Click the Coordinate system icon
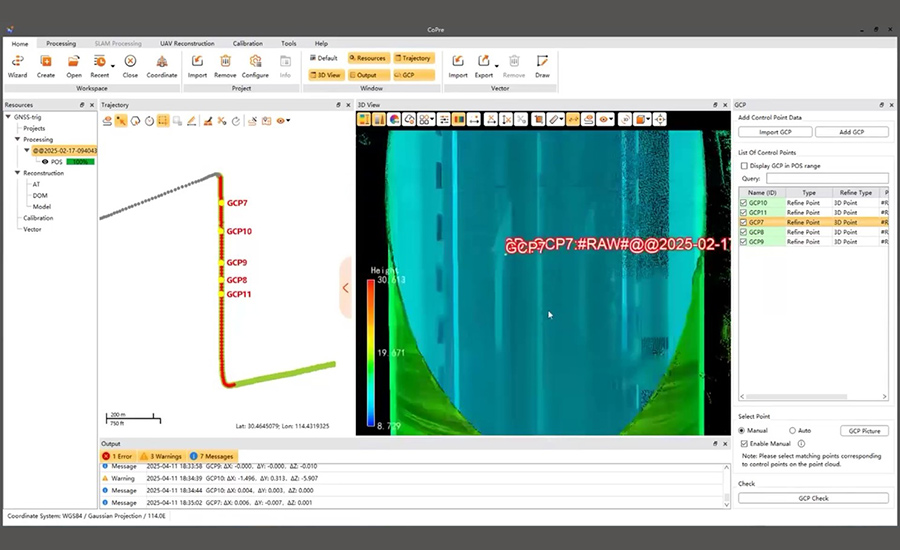 (x=162, y=64)
